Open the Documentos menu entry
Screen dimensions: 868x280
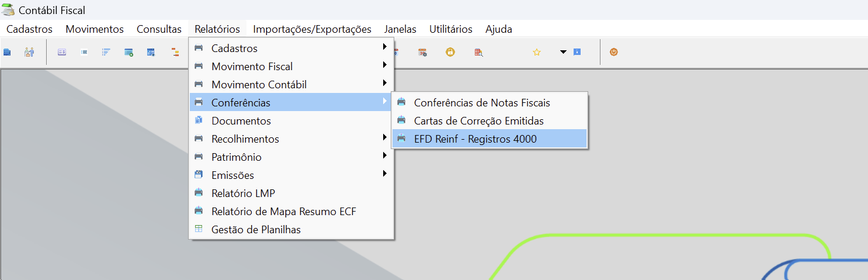click(x=291, y=120)
